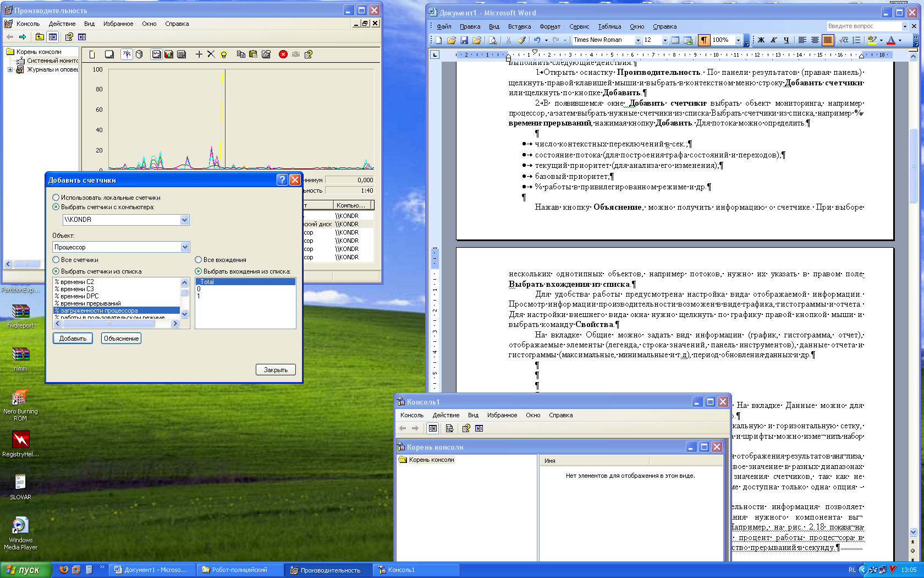924x578 pixels.
Task: Select 'Все счетчики' radio button
Action: (x=56, y=260)
